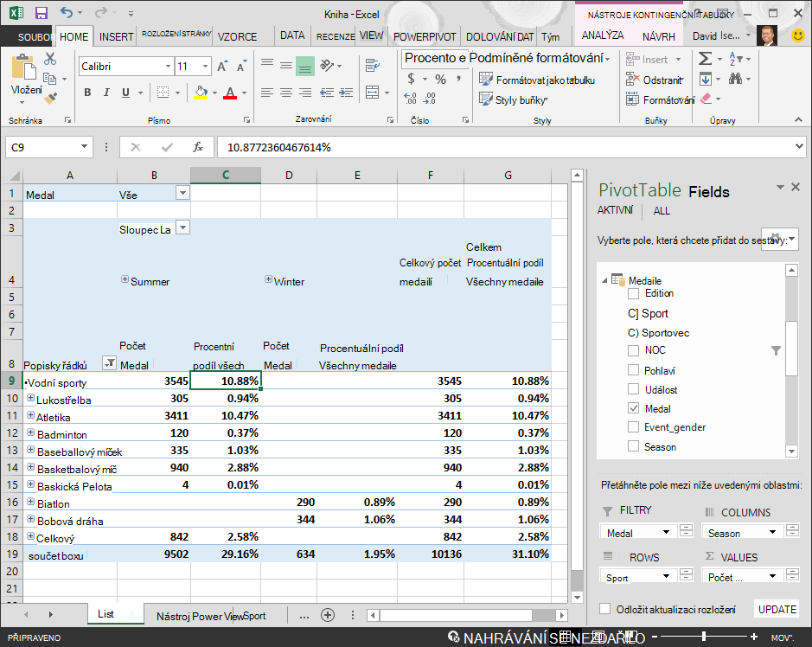812x647 pixels.
Task: Open the fill color yellow swatch
Action: [201, 93]
